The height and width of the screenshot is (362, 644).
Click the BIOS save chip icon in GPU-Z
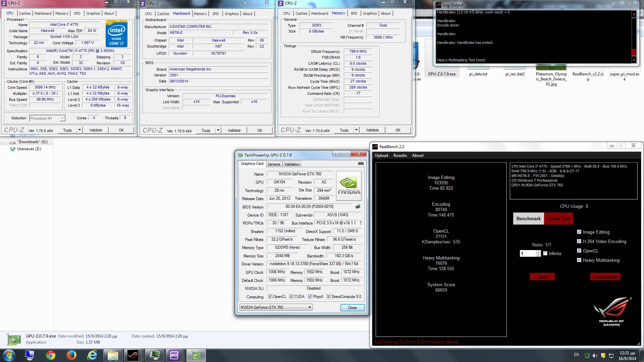[358, 206]
